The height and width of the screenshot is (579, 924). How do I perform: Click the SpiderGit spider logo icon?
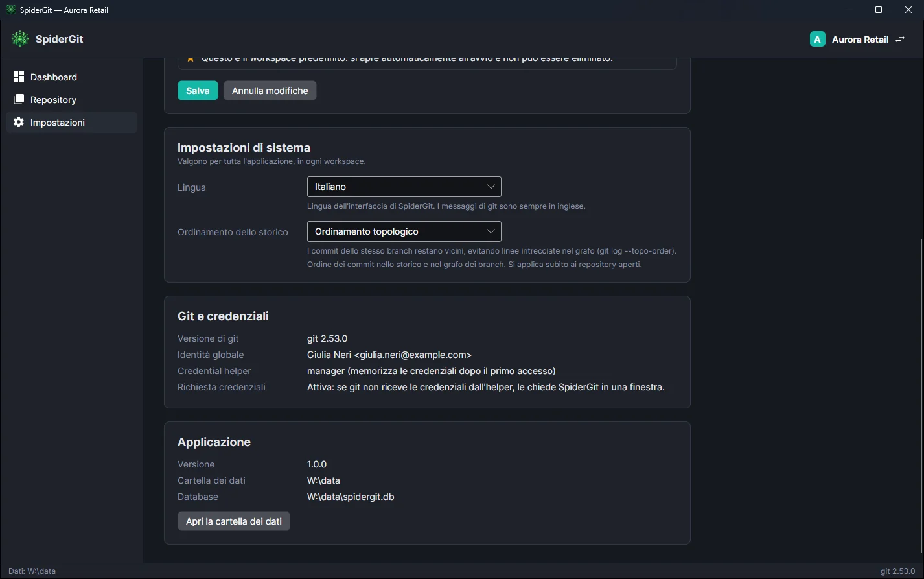coord(20,39)
